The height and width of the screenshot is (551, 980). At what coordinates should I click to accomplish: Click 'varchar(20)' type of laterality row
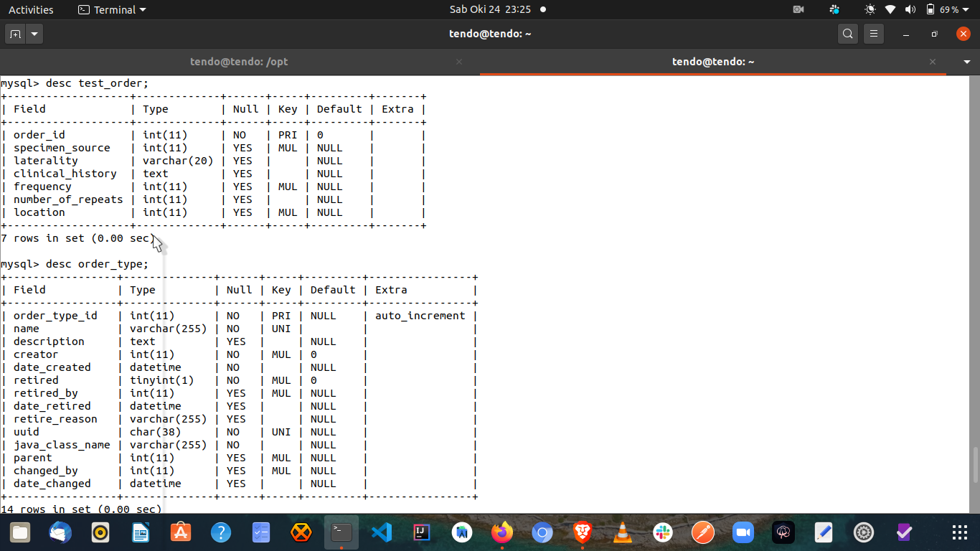click(x=178, y=161)
